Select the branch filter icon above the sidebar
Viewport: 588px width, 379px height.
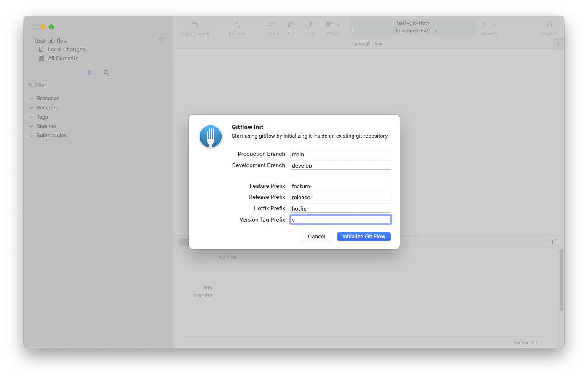[90, 72]
